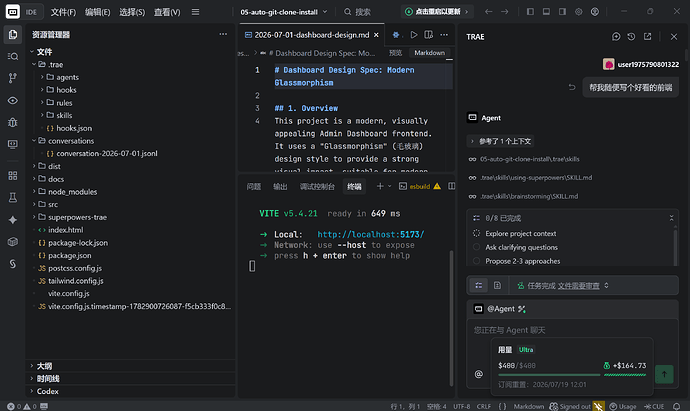Click the hamburger menu icon
This screenshot has height=411, width=690.
tap(195, 12)
